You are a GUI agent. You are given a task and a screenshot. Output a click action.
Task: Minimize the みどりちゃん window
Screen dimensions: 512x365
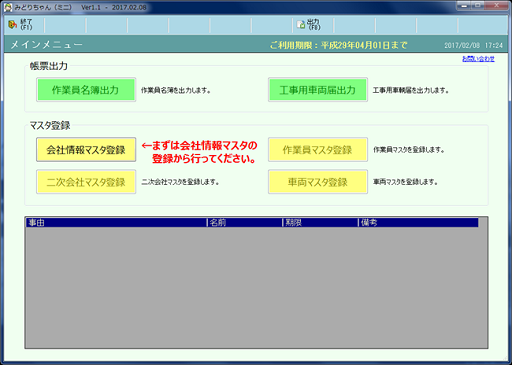click(x=464, y=6)
